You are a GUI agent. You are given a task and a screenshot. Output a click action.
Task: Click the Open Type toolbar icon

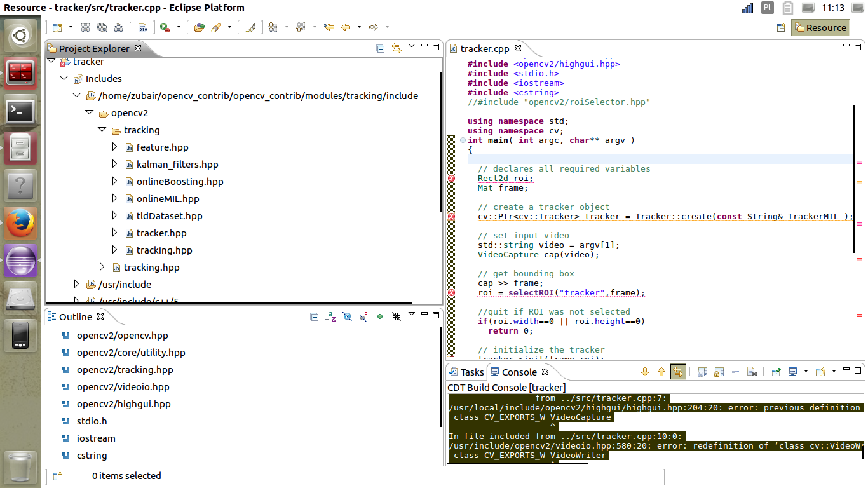pyautogui.click(x=200, y=27)
